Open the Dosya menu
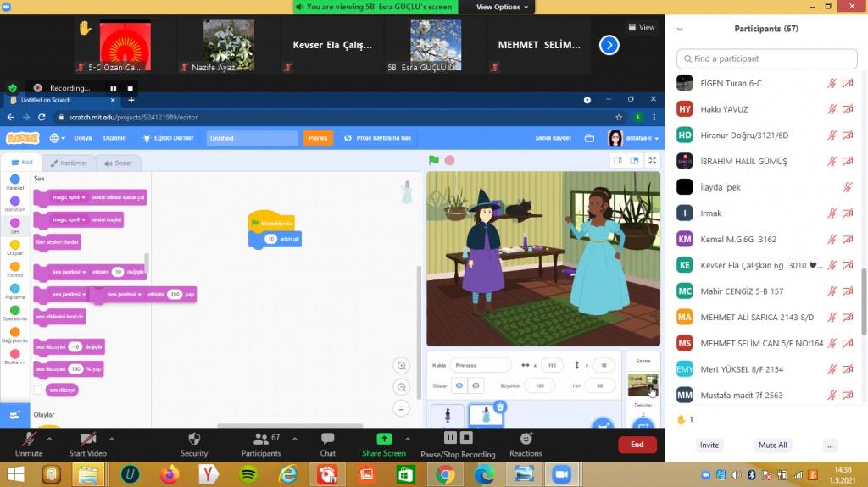Image resolution: width=868 pixels, height=487 pixels. [x=83, y=138]
